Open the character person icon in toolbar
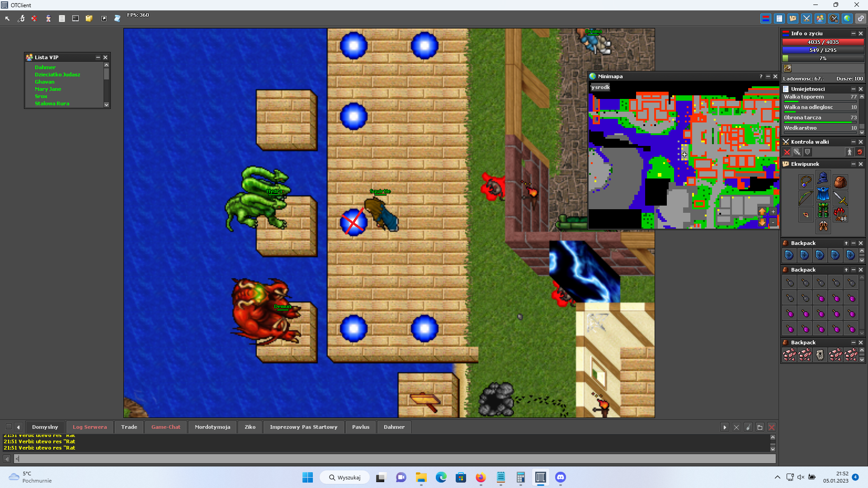Viewport: 868px width, 488px height. (48, 19)
